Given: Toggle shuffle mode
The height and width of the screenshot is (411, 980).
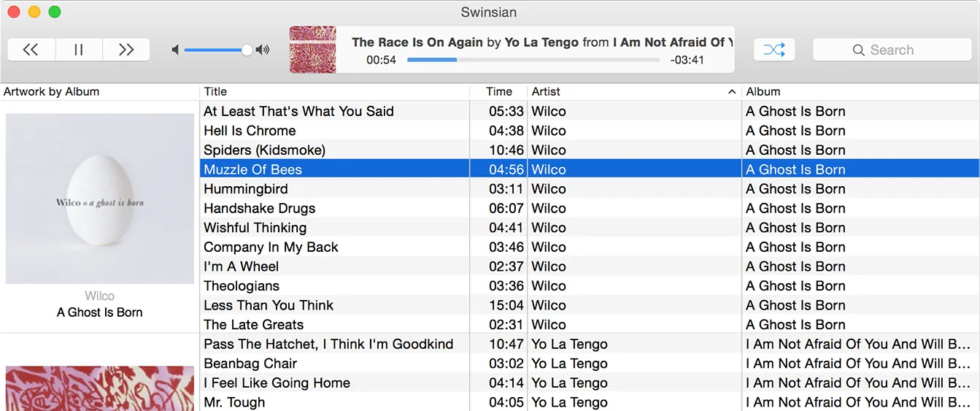Looking at the screenshot, I should [x=773, y=50].
